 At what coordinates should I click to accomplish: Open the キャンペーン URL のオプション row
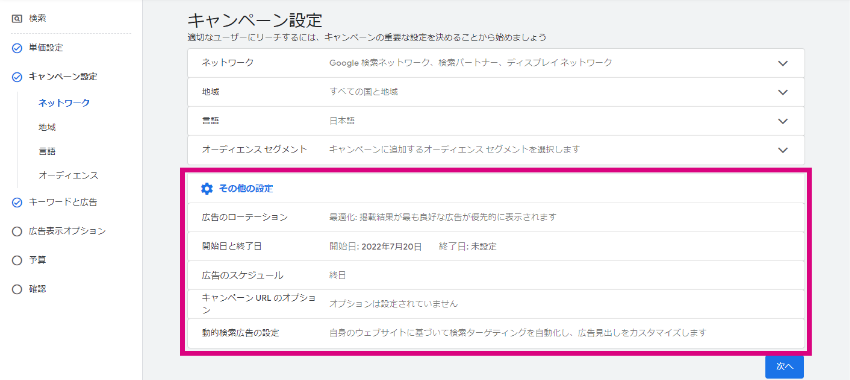click(496, 304)
